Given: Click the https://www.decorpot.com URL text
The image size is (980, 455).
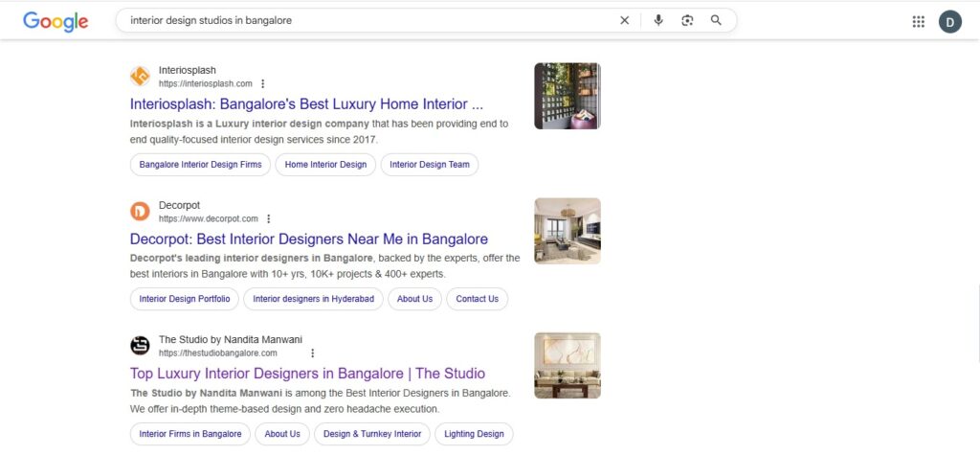Looking at the screenshot, I should coord(208,219).
